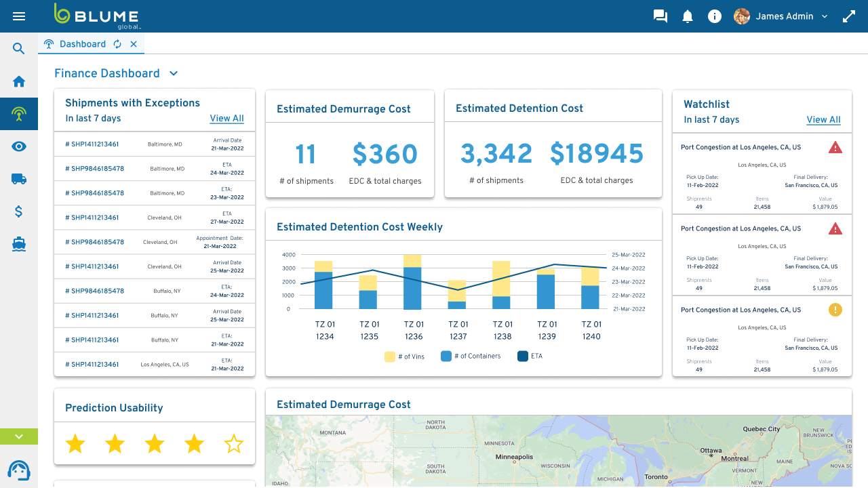
Task: Click Minneapolis on the demurrage map
Action: (x=515, y=457)
